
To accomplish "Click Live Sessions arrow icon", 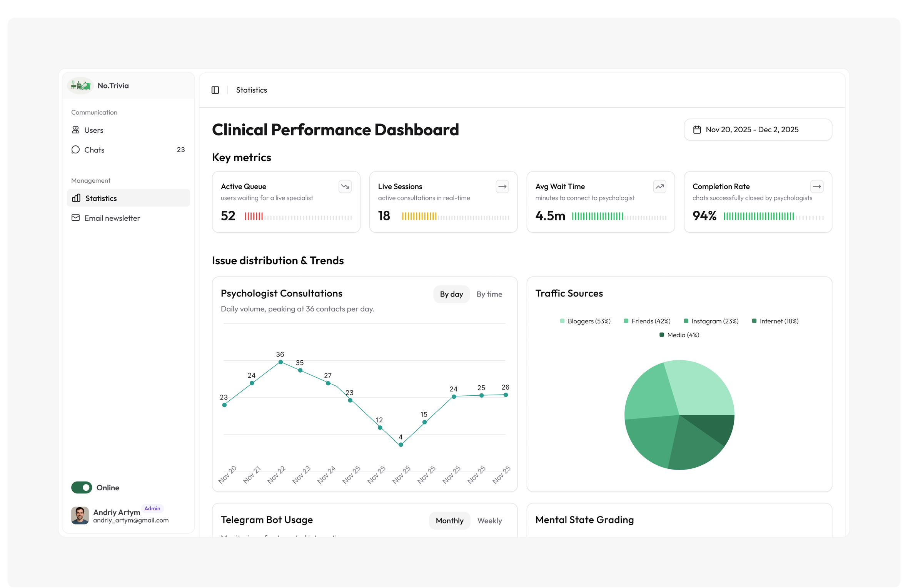I will click(x=502, y=187).
